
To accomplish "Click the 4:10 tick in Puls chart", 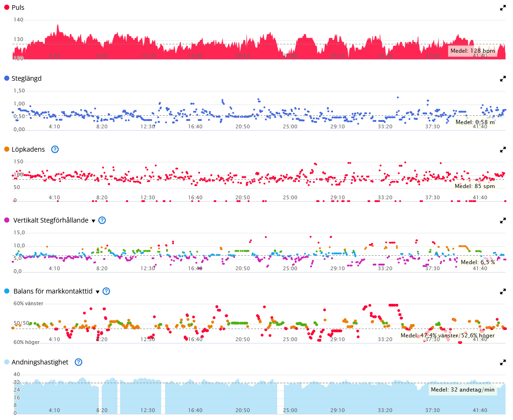I will [54, 56].
